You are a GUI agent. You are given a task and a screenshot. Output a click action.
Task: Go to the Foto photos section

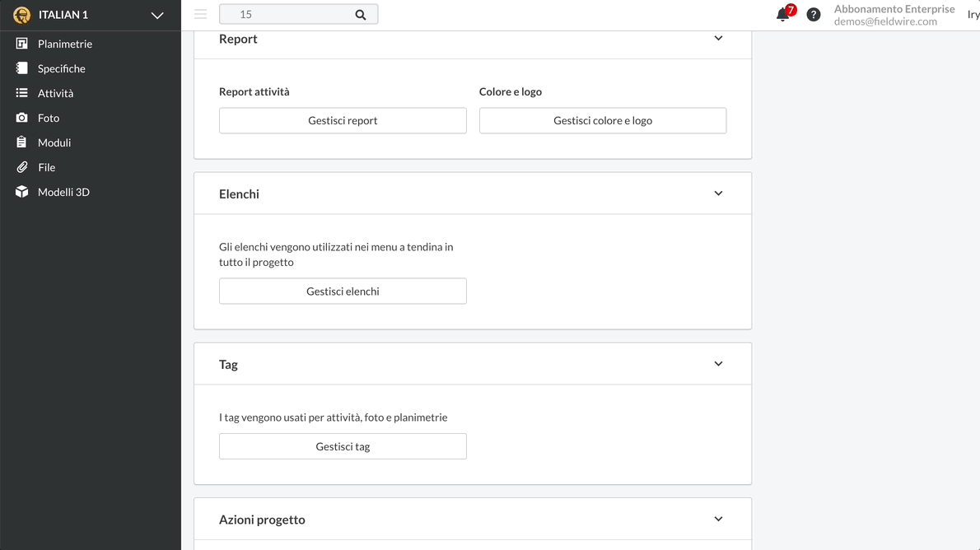[x=49, y=117]
